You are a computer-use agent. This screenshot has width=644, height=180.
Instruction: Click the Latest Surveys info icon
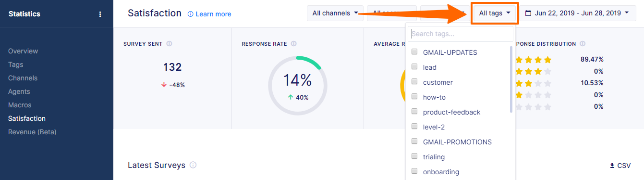point(193,165)
